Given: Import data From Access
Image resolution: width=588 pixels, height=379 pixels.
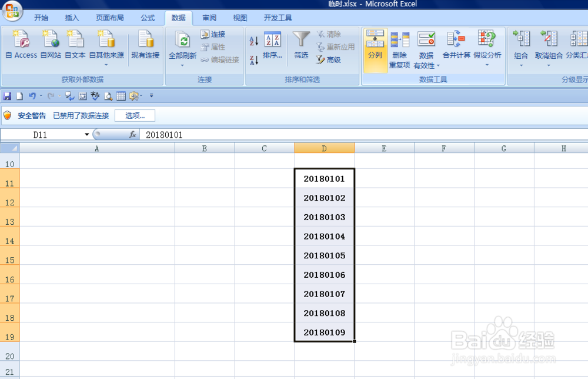Looking at the screenshot, I should 21,45.
